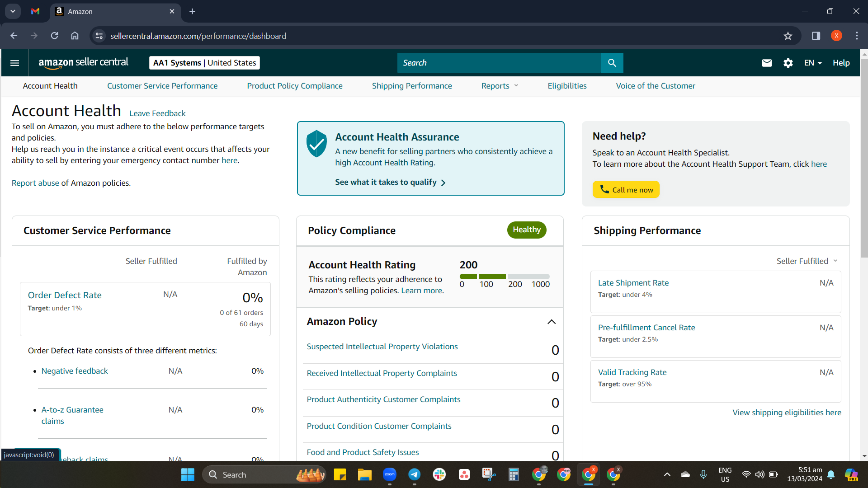
Task: Click the Amazon Seller Central logo
Action: [x=84, y=63]
